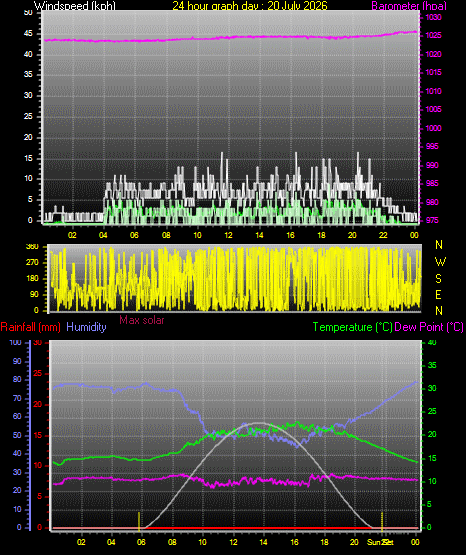Click the 1030 barometer axis value
The width and height of the screenshot is (466, 555).
(x=433, y=17)
